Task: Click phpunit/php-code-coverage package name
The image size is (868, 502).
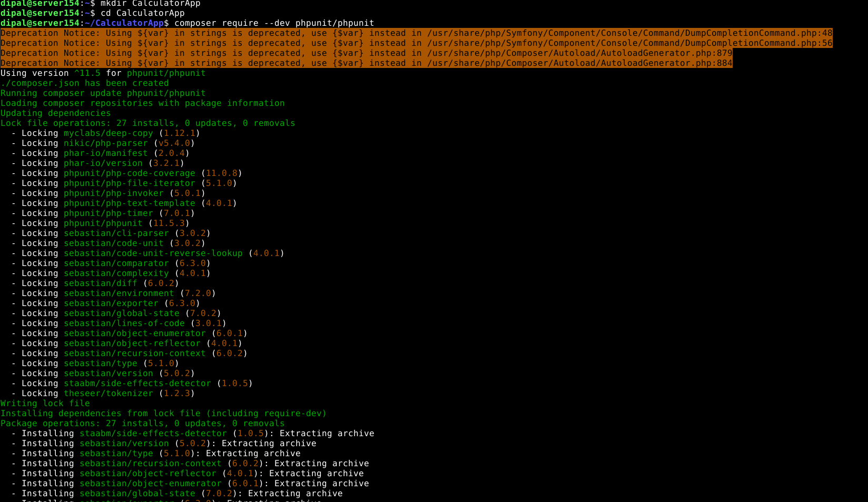Action: pos(129,173)
